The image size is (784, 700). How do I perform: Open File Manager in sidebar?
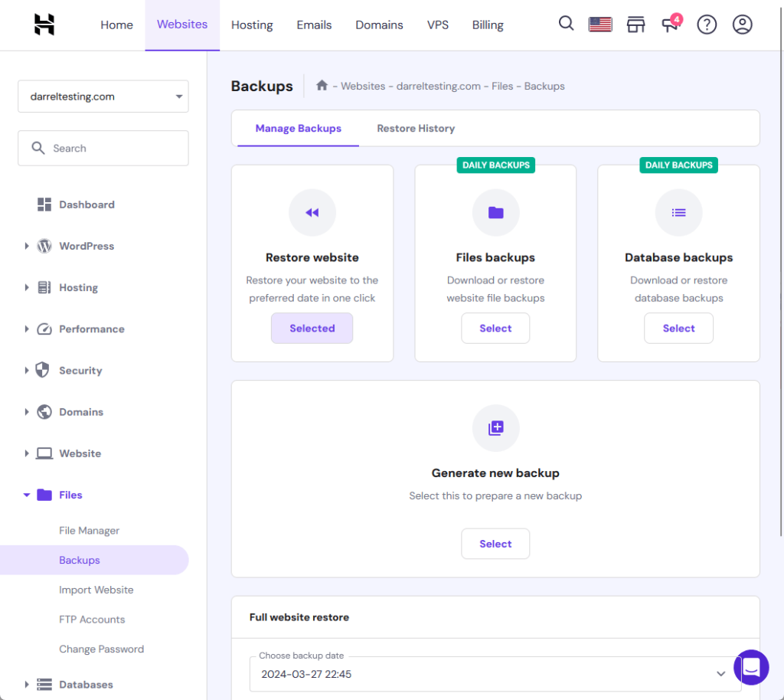click(89, 531)
